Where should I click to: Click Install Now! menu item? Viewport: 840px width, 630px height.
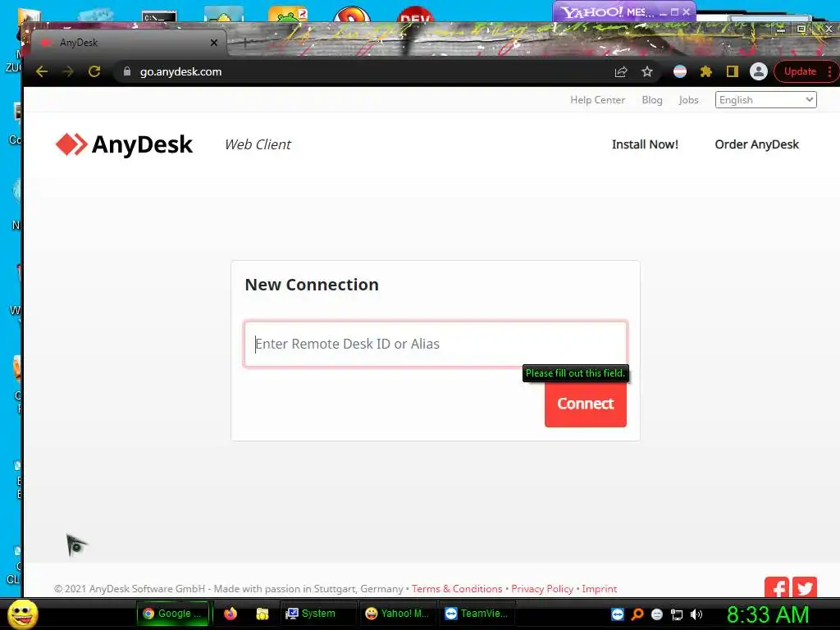point(645,144)
